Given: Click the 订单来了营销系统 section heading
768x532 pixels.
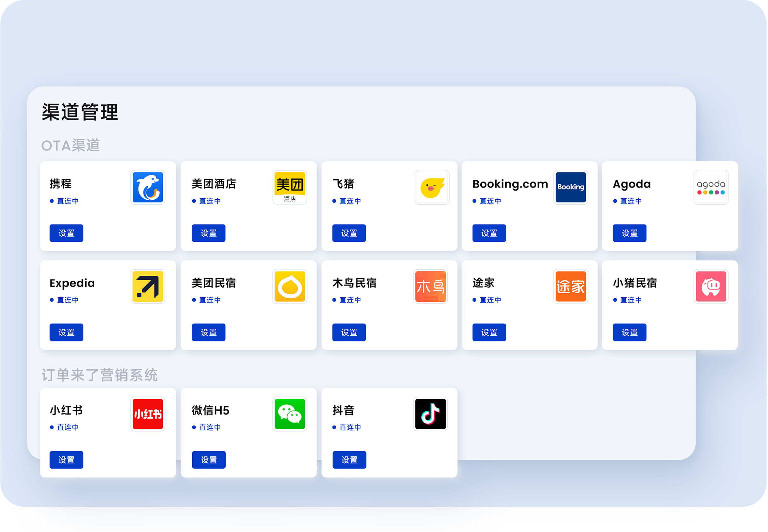Looking at the screenshot, I should click(99, 375).
